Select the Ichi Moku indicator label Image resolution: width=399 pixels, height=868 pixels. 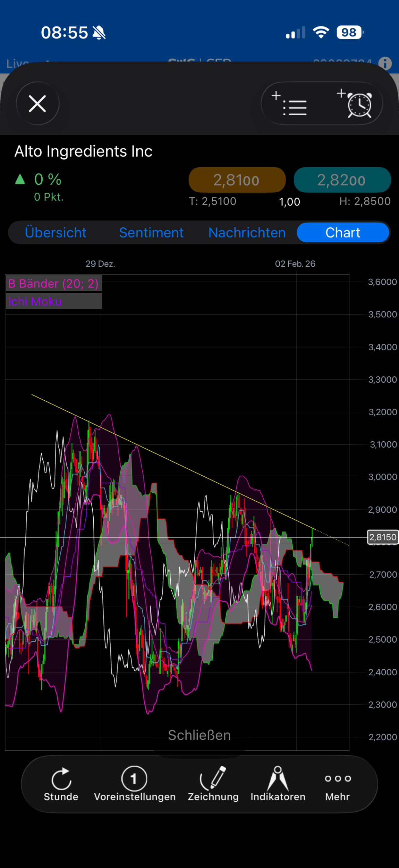point(35,301)
